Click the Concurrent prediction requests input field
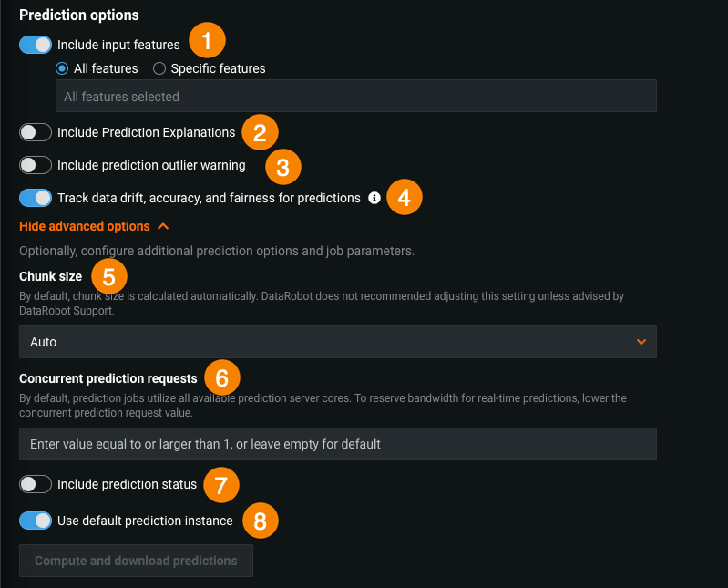 click(x=337, y=444)
